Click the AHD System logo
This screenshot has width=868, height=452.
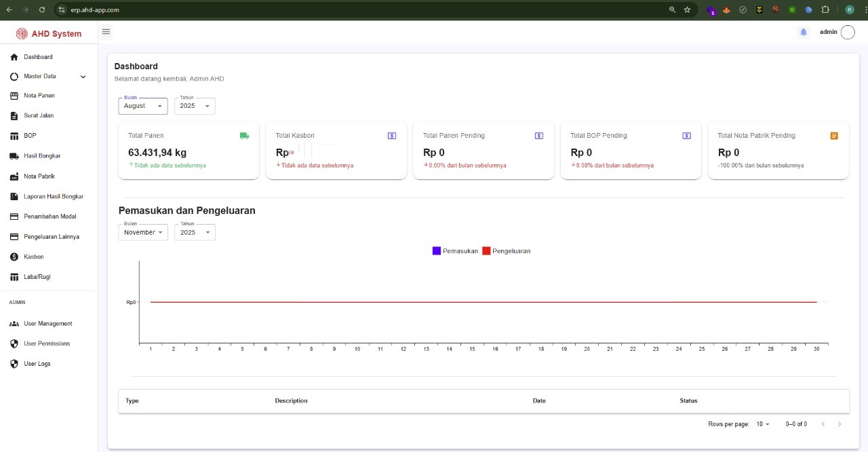click(49, 33)
